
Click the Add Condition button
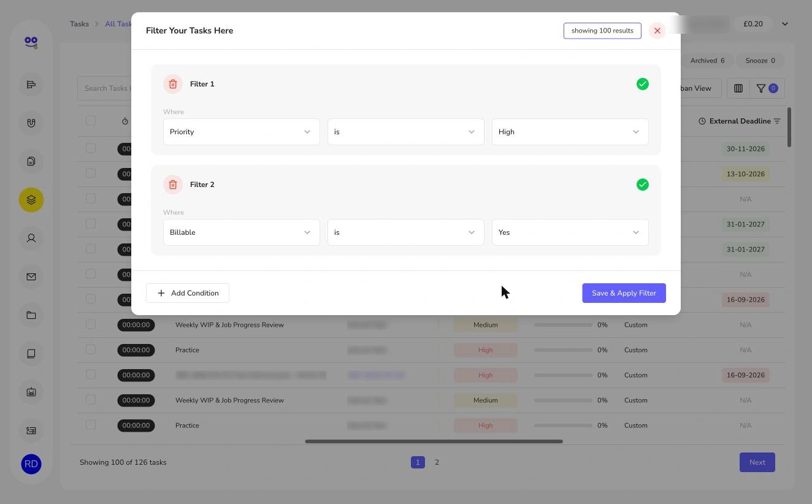[188, 293]
